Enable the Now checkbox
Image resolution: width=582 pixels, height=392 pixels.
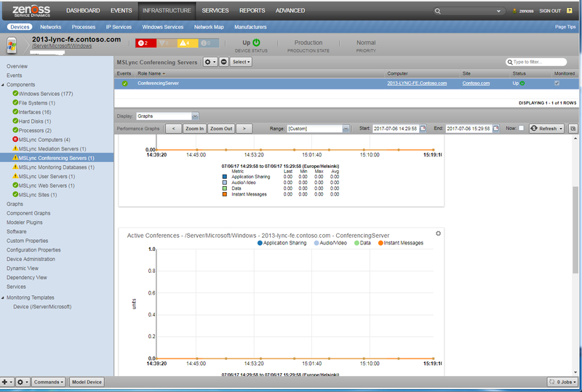pyautogui.click(x=521, y=128)
